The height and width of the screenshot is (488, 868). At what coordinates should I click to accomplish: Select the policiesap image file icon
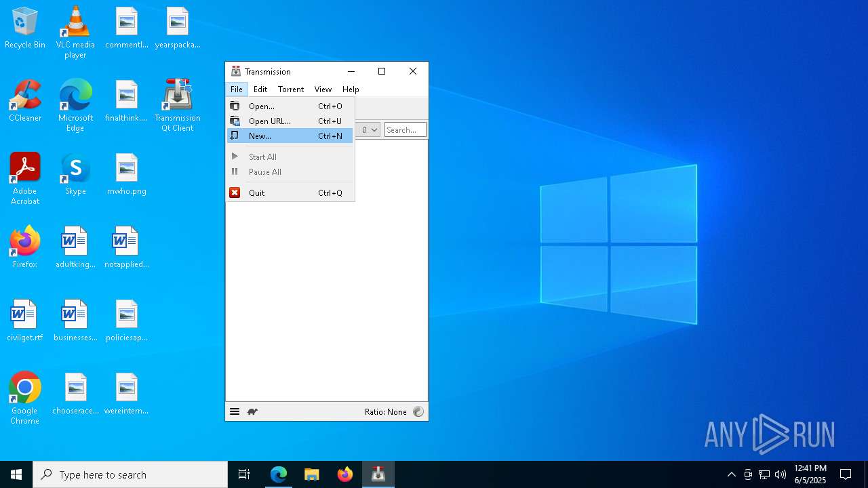[x=127, y=321]
